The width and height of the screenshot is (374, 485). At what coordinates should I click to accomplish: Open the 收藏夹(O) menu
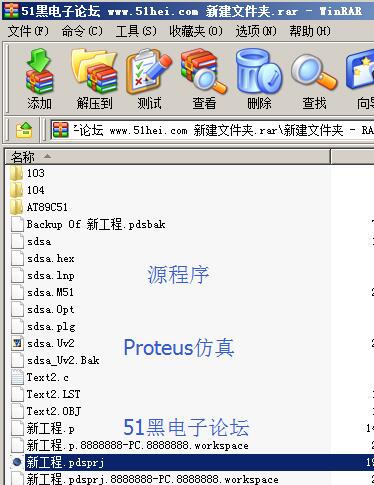(196, 31)
